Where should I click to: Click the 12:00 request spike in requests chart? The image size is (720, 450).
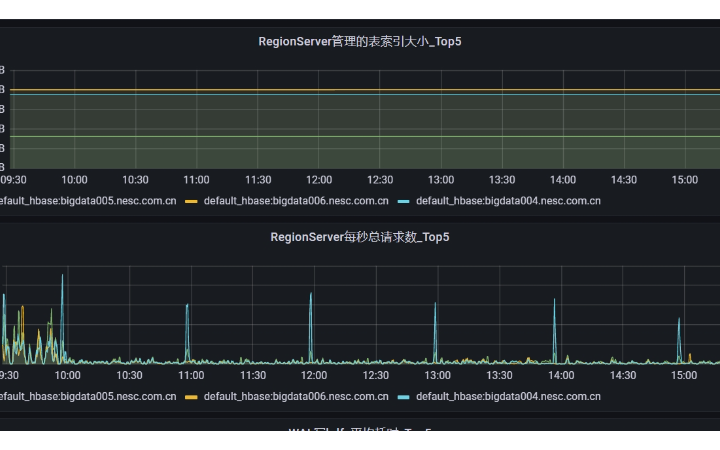tap(311, 327)
